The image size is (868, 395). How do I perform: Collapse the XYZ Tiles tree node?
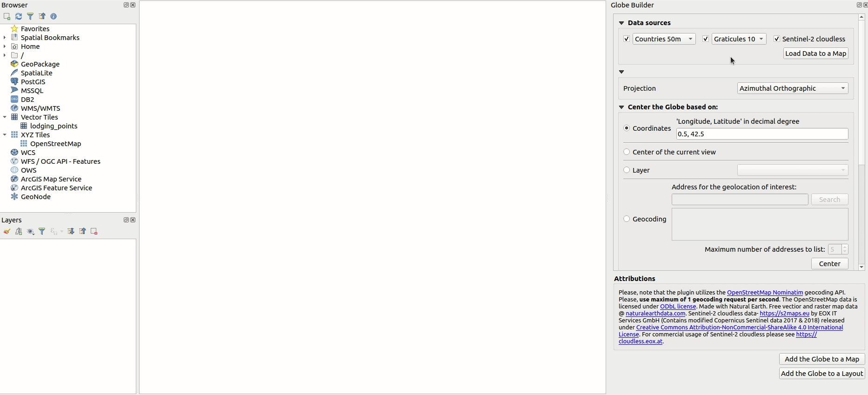(5, 135)
